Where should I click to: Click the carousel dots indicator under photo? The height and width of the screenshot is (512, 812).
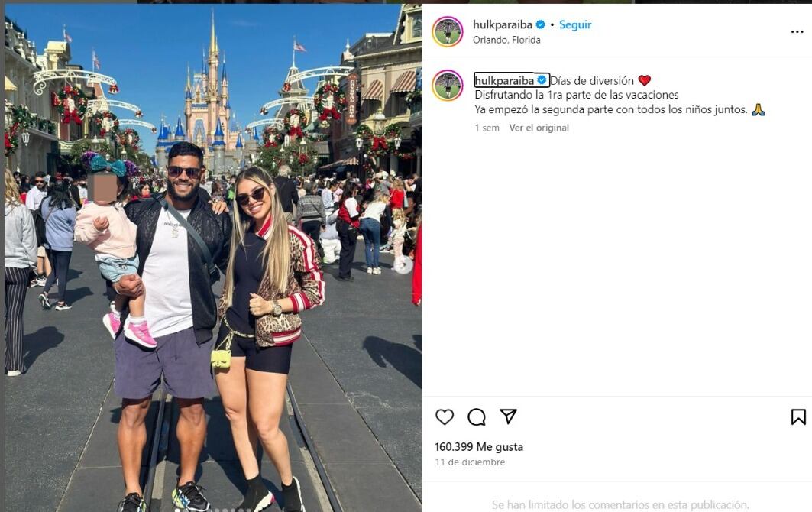213,510
